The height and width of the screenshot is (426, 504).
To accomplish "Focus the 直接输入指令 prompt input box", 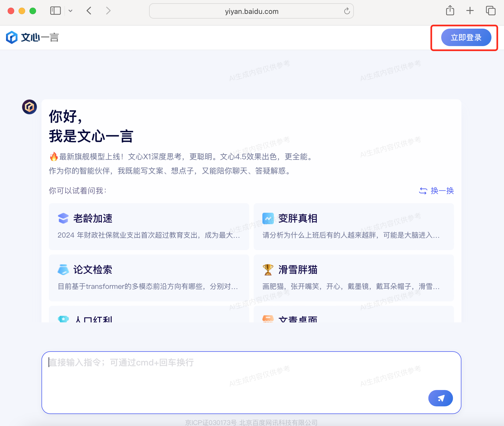I will point(251,382).
